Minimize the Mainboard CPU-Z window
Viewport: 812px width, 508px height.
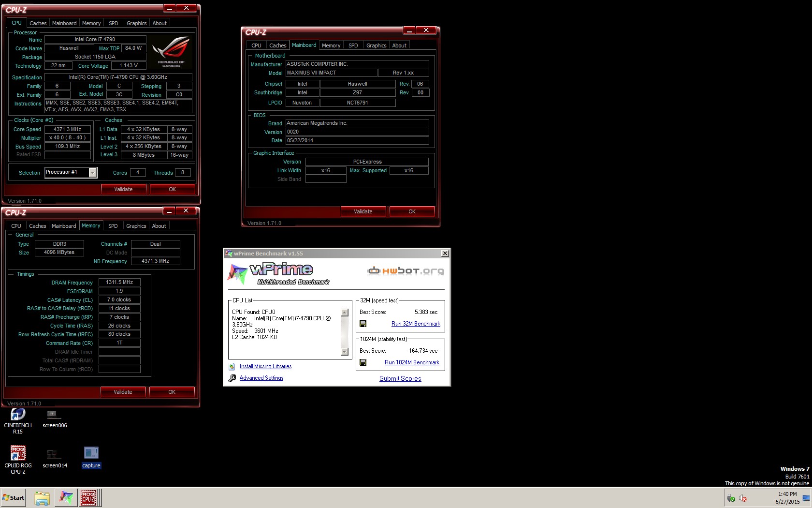[x=409, y=30]
